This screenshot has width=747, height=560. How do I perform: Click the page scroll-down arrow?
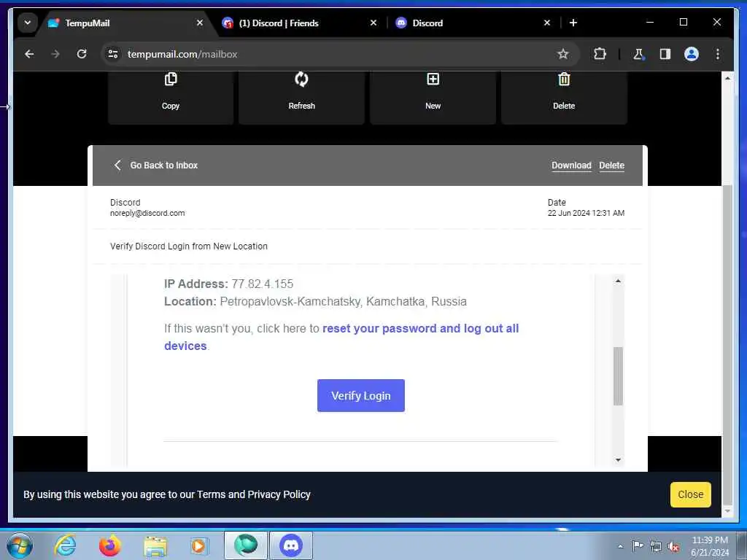tap(727, 511)
